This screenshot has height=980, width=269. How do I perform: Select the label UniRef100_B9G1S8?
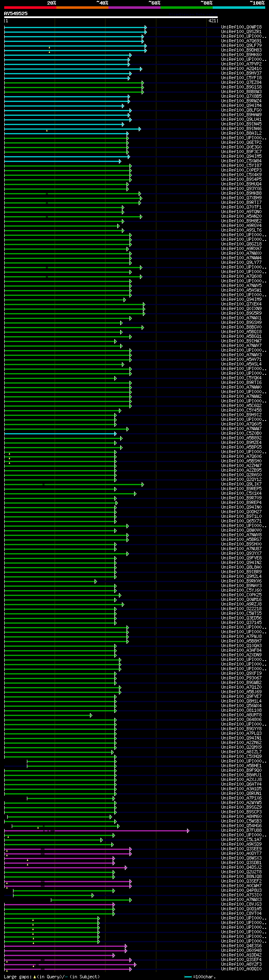pos(241,87)
